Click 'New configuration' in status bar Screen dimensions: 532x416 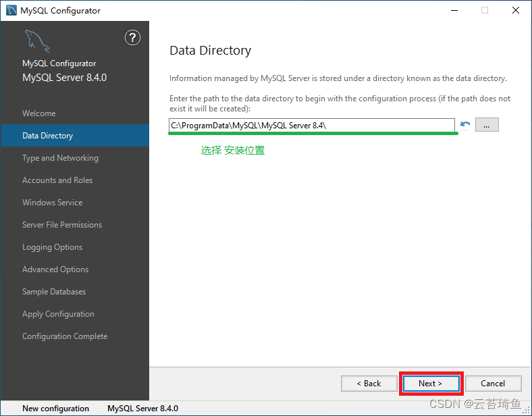55,409
